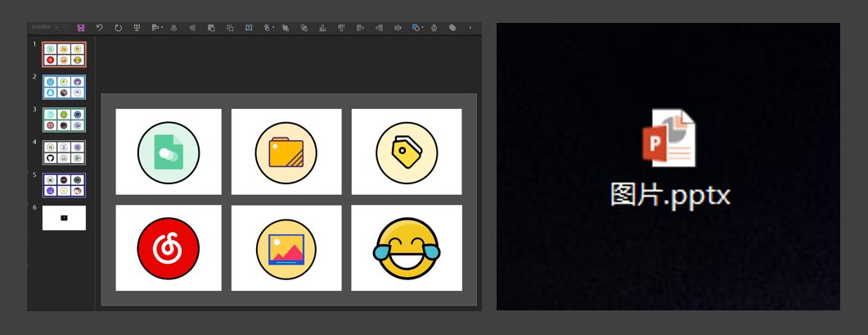Select the green document icon picture
This screenshot has width=868, height=335.
tap(169, 152)
